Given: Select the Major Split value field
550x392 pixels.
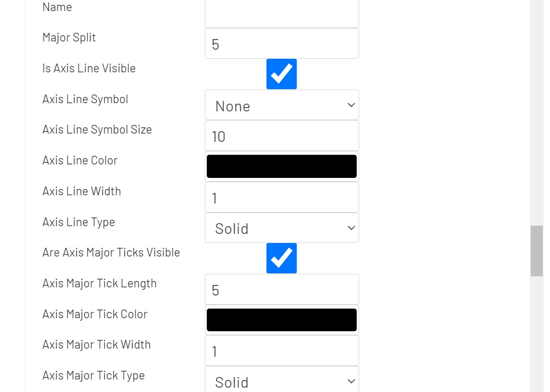Looking at the screenshot, I should coord(282,43).
